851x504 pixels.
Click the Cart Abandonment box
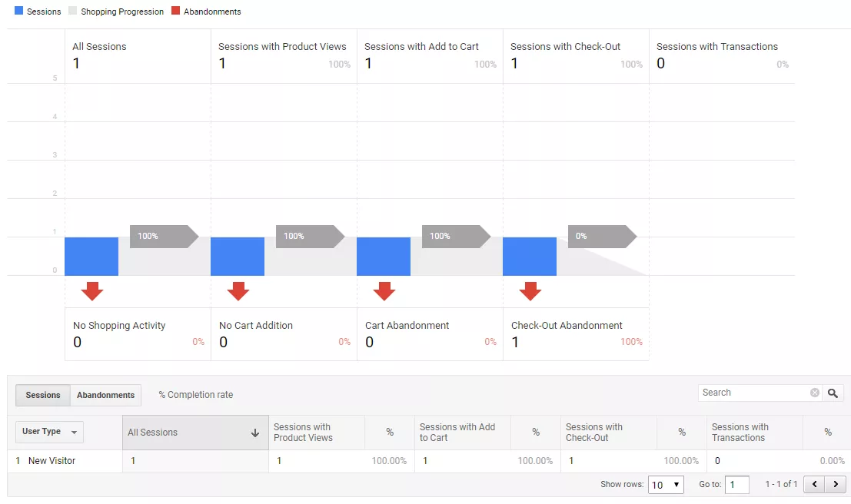click(x=430, y=334)
